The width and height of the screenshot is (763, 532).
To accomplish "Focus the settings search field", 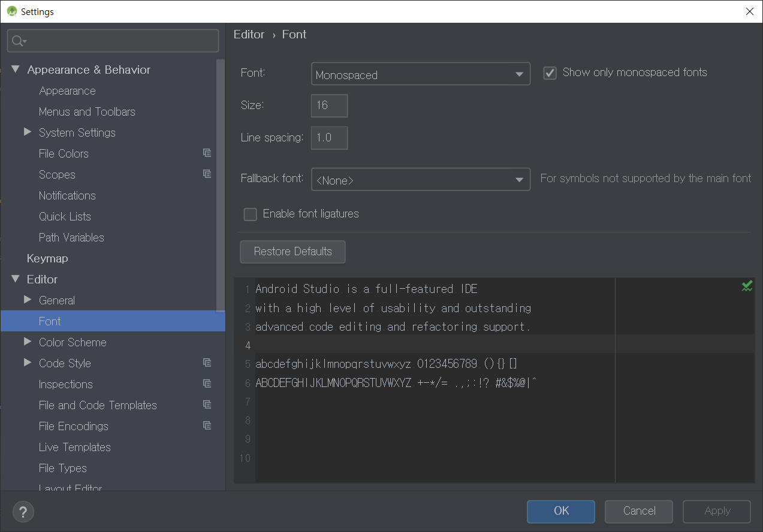I will click(x=113, y=41).
